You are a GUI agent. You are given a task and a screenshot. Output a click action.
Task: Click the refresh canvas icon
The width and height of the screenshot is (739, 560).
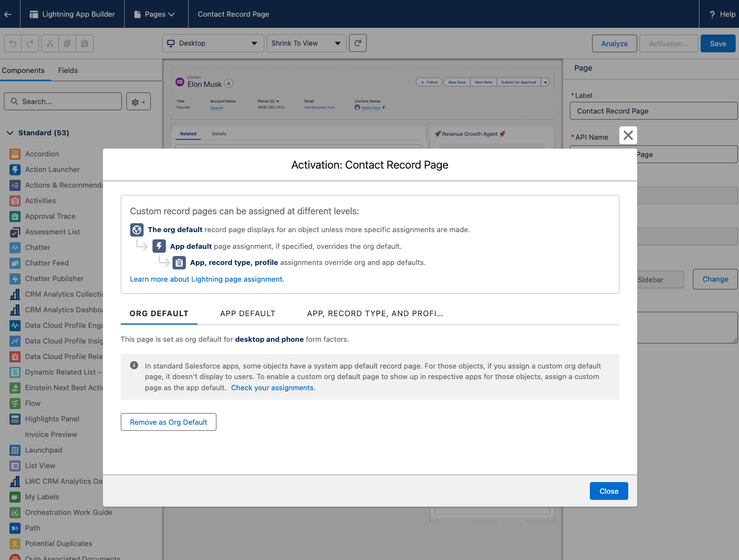(357, 43)
